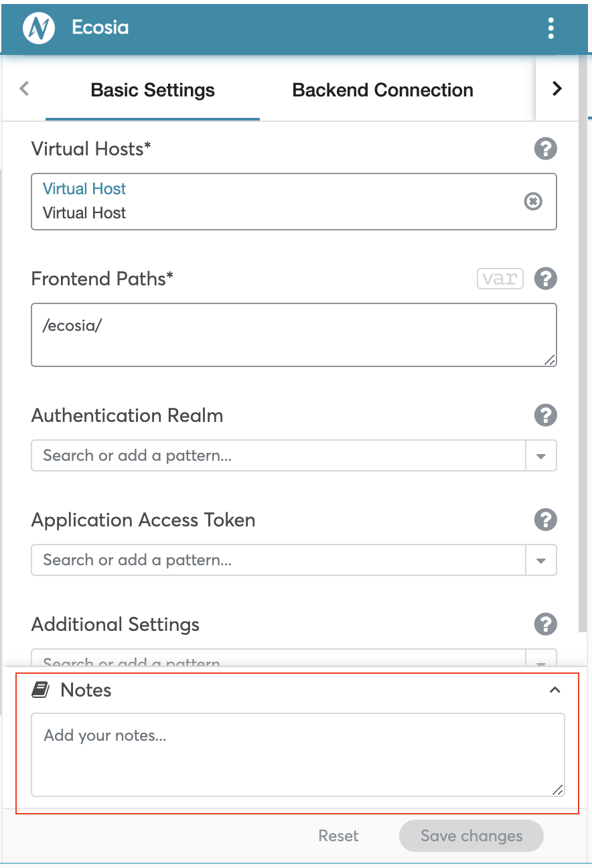The image size is (592, 868).
Task: Toggle the var button for Frontend Paths
Action: 500,279
